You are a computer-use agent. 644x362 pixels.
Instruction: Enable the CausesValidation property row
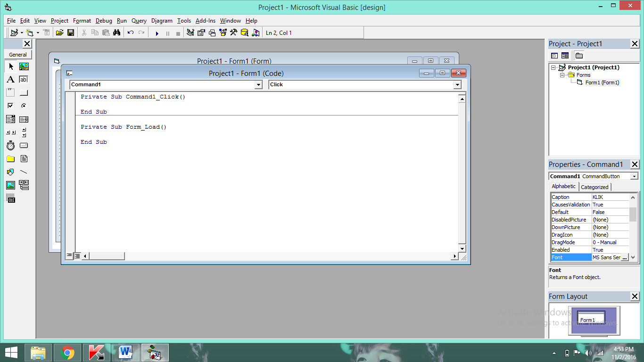pyautogui.click(x=571, y=204)
